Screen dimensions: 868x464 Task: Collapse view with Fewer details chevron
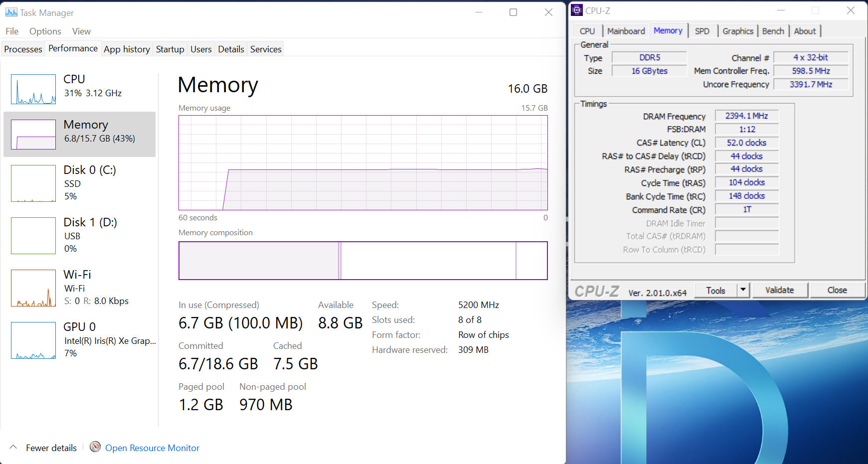[13, 448]
